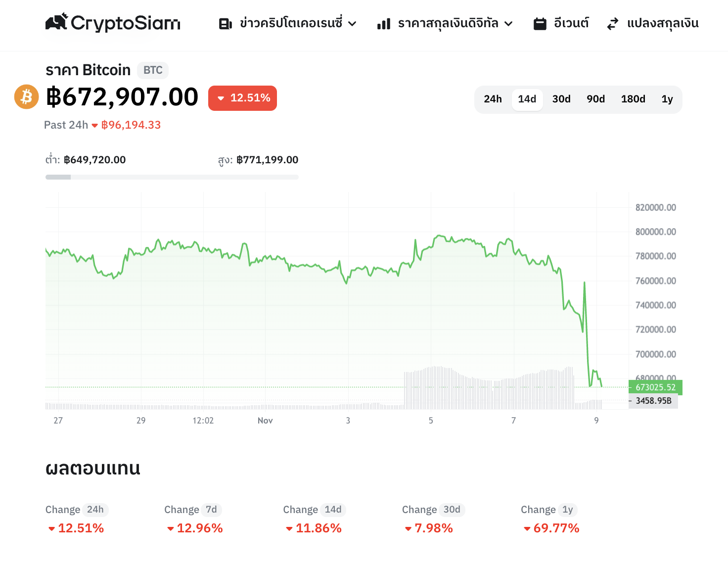Click the news icon beside ข่าวคริปโตเคอเรนซี่
Viewport: 728px width, 566px height.
pos(226,24)
